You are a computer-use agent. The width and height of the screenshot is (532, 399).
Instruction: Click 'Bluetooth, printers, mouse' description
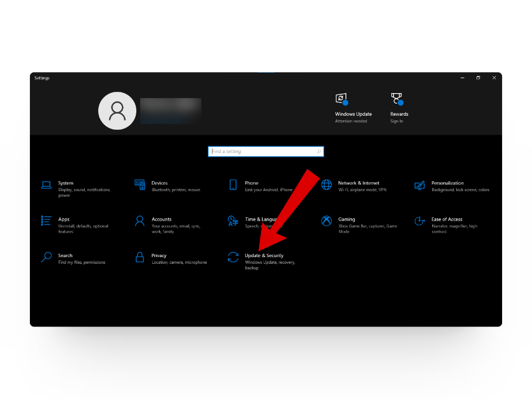(176, 190)
